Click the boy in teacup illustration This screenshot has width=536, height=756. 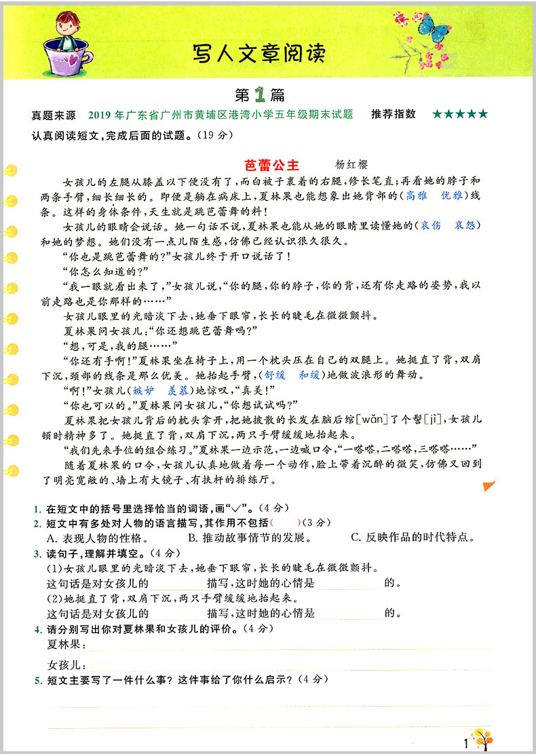68,43
